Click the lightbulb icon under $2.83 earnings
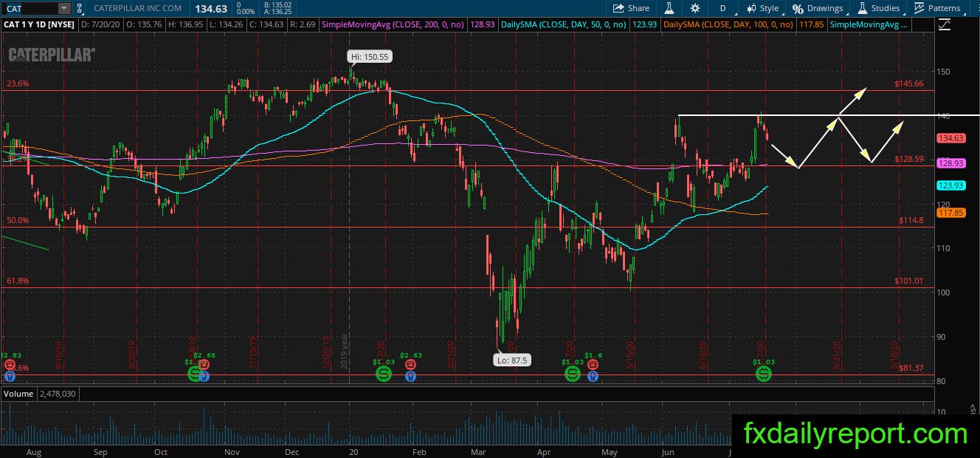Image resolution: width=980 pixels, height=458 pixels. tap(8, 376)
